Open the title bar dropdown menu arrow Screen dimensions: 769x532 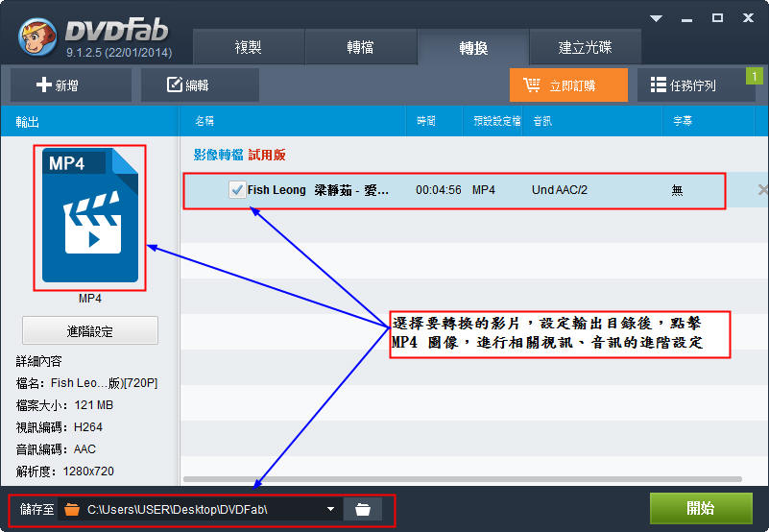pos(657,18)
